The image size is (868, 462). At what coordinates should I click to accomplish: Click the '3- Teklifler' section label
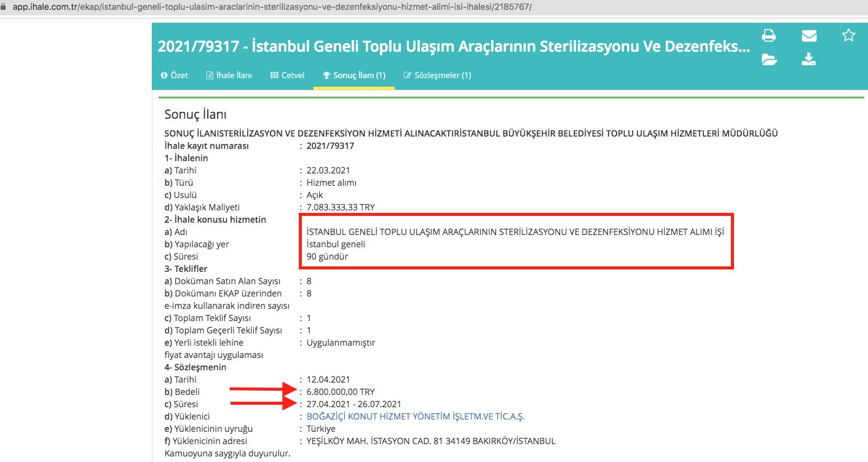point(186,269)
